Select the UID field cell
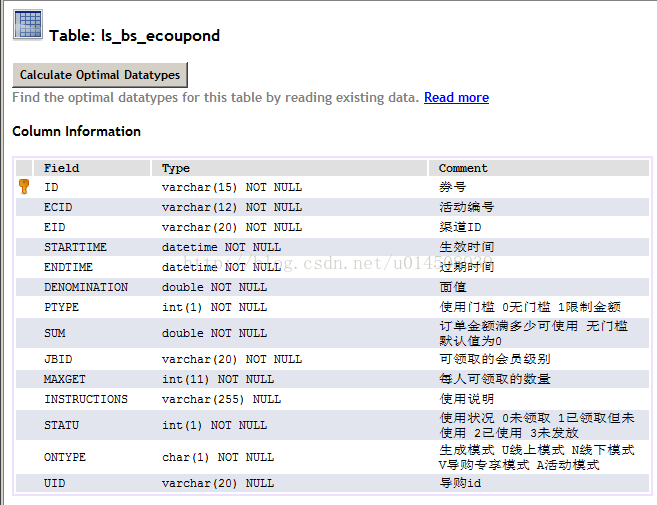This screenshot has height=505, width=657. coord(92,484)
